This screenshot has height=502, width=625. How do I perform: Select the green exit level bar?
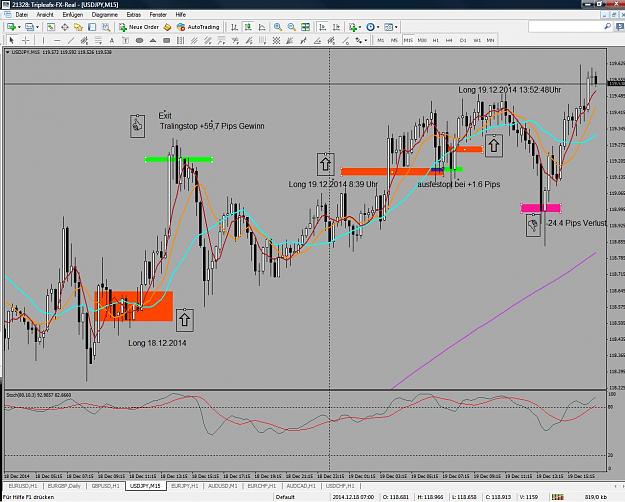click(x=179, y=159)
